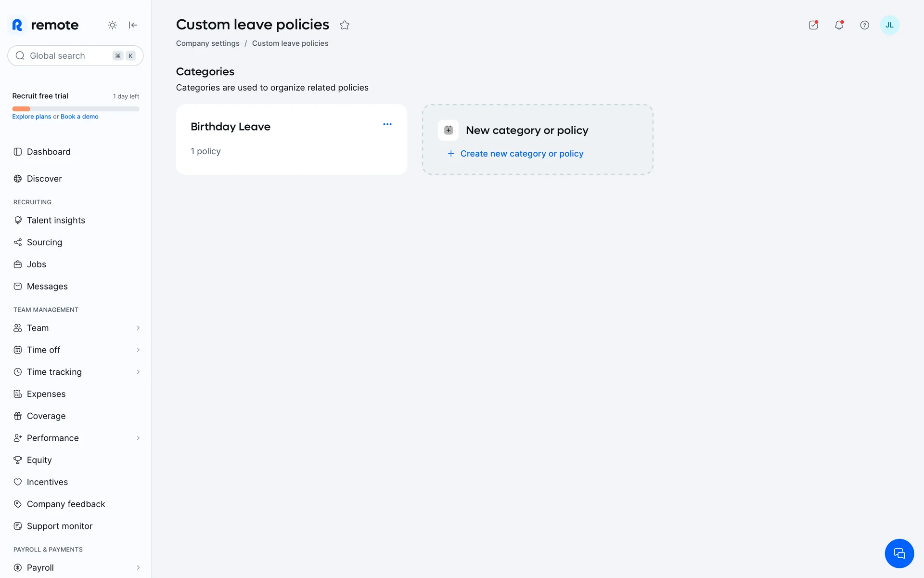Click Create new category or policy link
This screenshot has width=924, height=578.
521,154
